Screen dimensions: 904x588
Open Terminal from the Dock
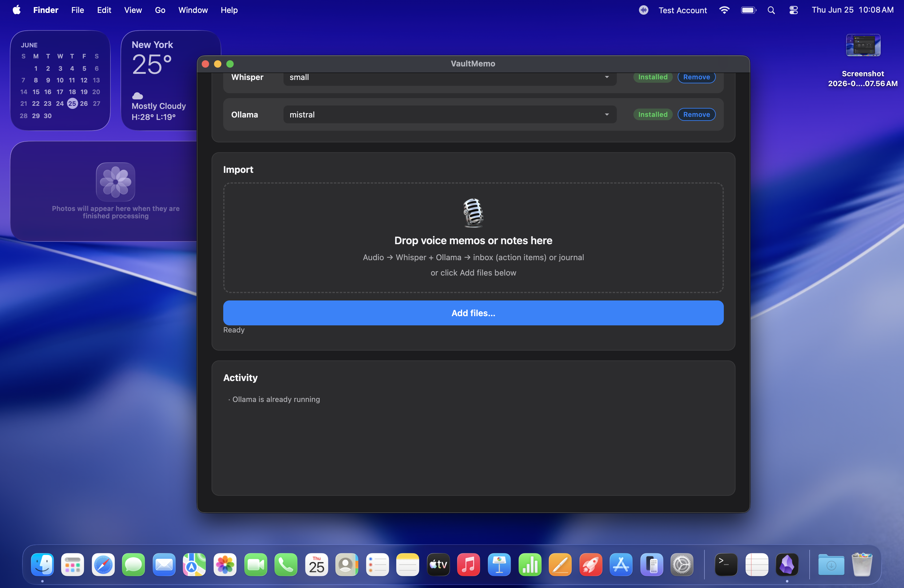click(x=726, y=564)
